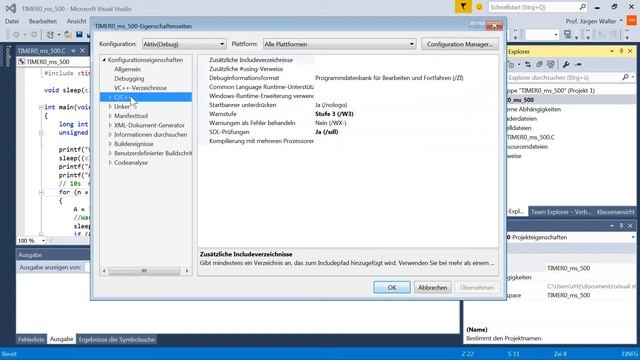Click the Schnellstart search magnifier icon
The height and width of the screenshot is (360, 640).
click(582, 7)
